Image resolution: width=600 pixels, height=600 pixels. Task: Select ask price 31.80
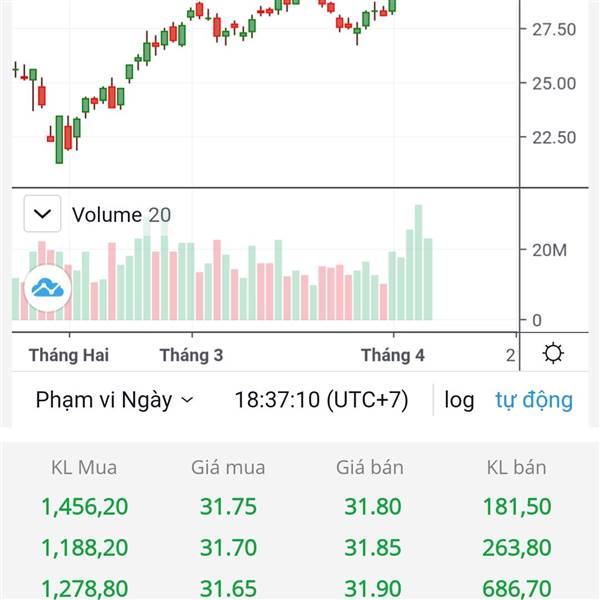373,506
